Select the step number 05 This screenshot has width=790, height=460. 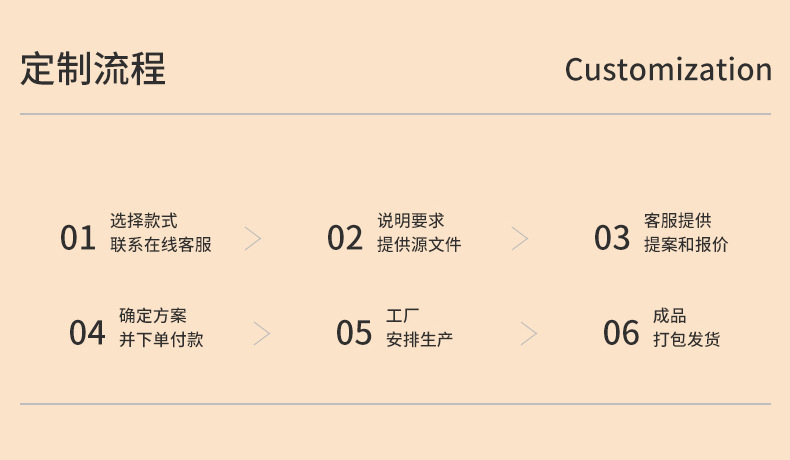(x=354, y=333)
